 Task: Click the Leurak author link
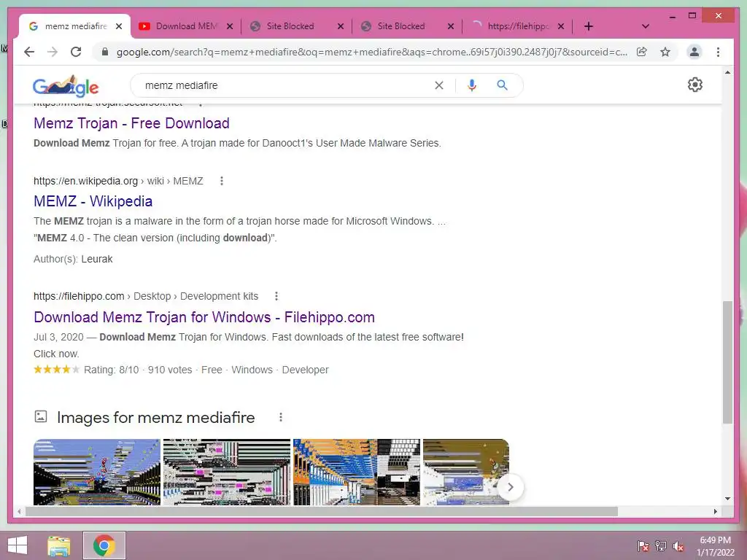[x=97, y=259]
